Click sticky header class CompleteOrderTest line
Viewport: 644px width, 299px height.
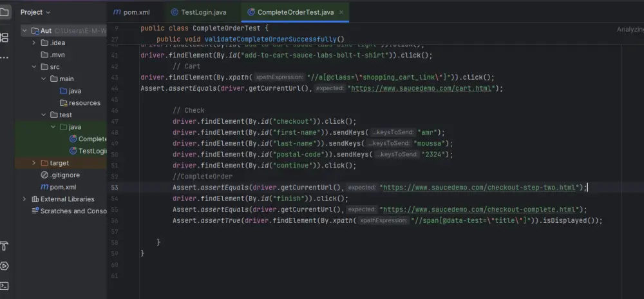205,28
